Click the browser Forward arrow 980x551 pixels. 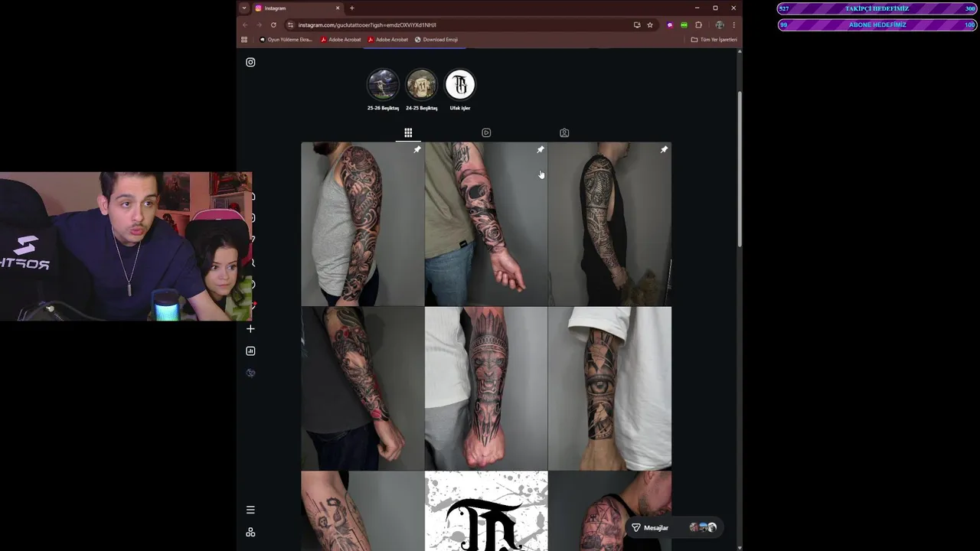coord(259,25)
